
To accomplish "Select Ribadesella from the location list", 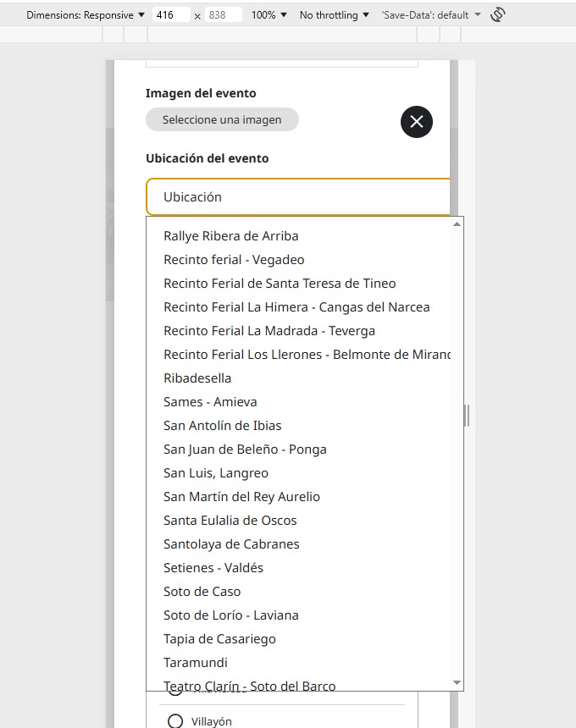I will (197, 378).
